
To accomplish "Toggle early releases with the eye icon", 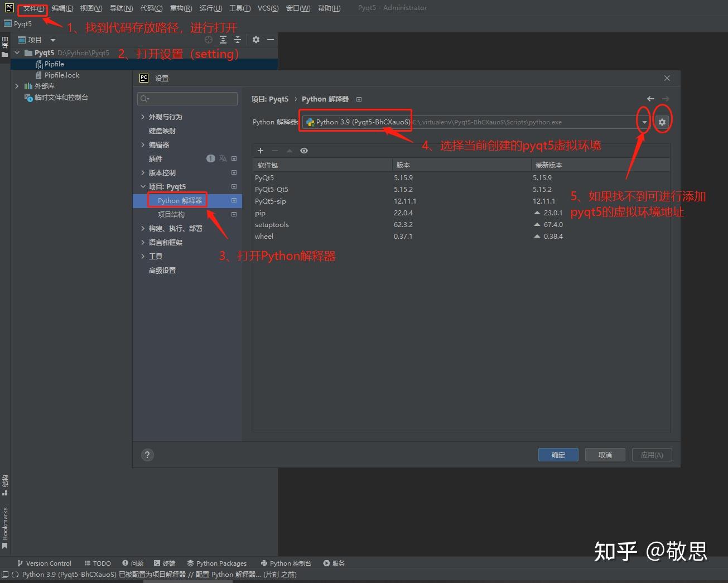I will 303,151.
